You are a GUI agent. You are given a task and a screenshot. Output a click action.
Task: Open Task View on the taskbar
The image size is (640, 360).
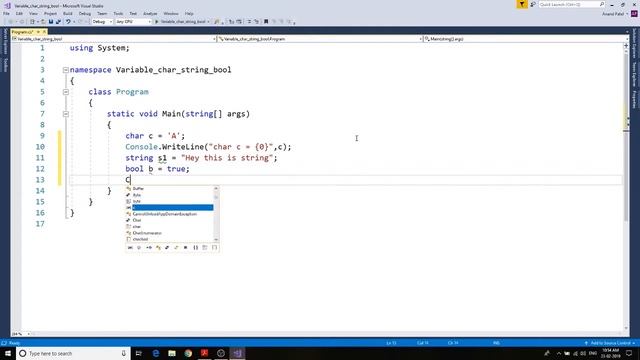(138, 353)
